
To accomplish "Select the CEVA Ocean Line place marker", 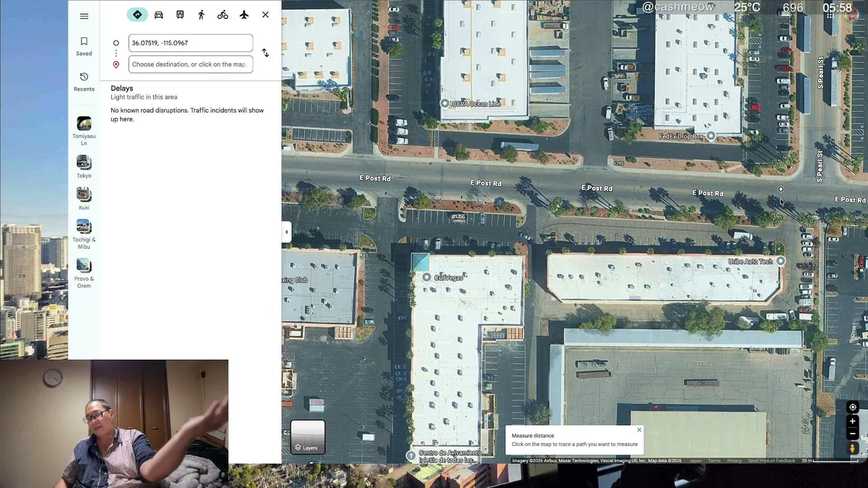I will 445,104.
